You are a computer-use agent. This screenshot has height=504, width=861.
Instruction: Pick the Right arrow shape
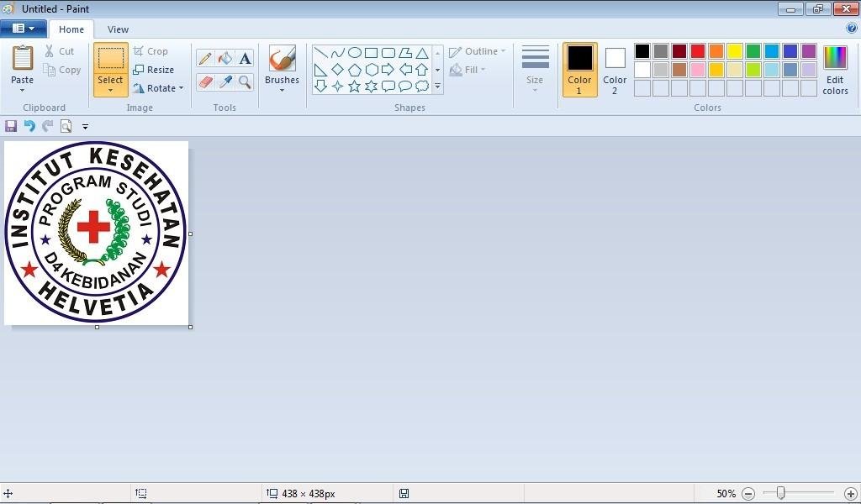tap(388, 70)
